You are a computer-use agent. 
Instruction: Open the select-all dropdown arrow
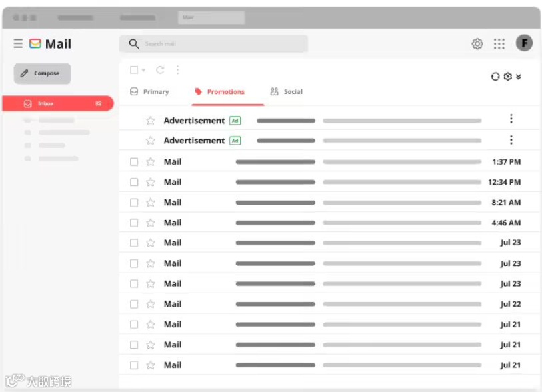coord(143,71)
